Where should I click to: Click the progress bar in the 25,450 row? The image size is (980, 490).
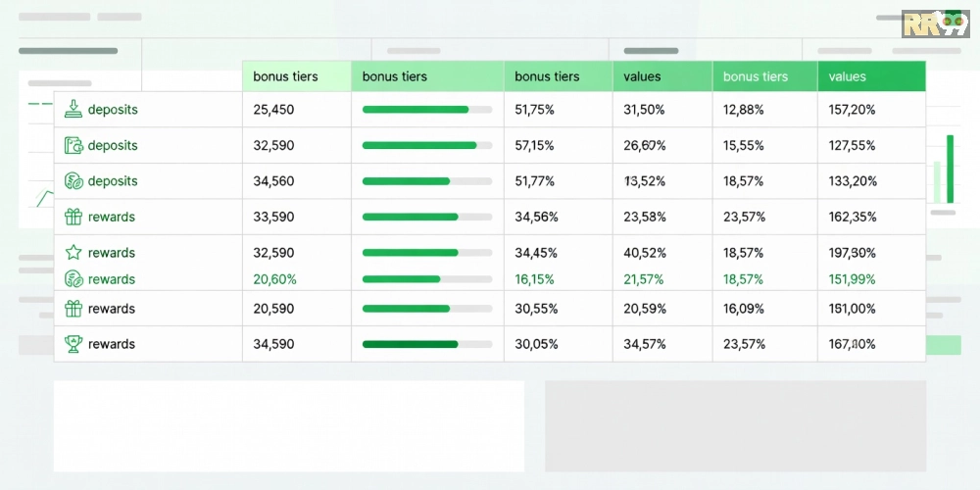pyautogui.click(x=426, y=110)
